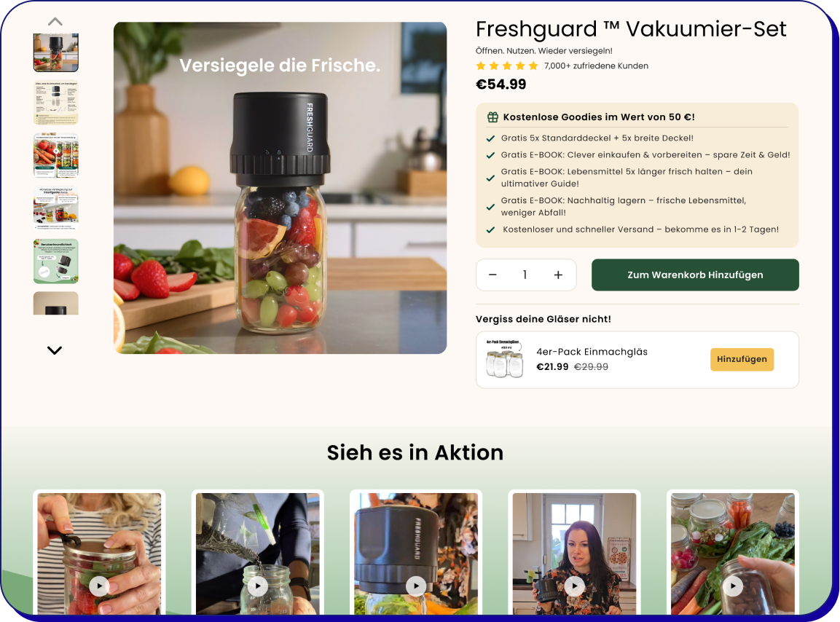
Task: Select the second thumbnail with infographic diagram
Action: coord(55,102)
